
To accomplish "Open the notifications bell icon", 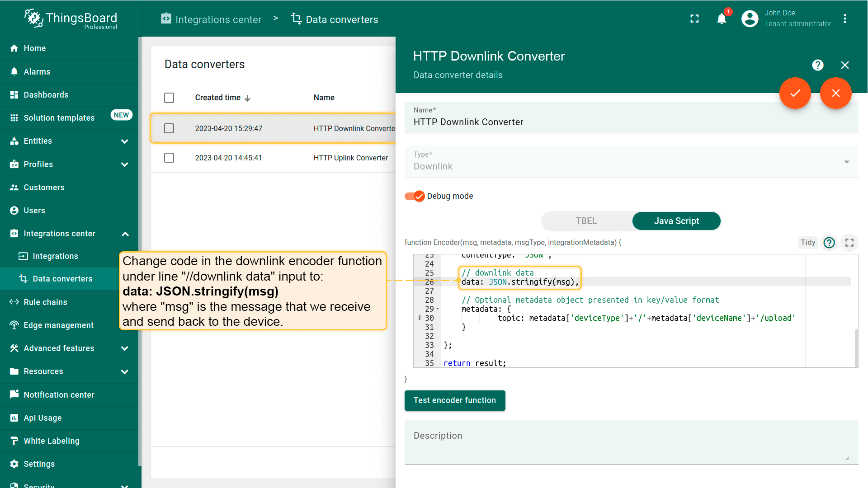I will (722, 19).
